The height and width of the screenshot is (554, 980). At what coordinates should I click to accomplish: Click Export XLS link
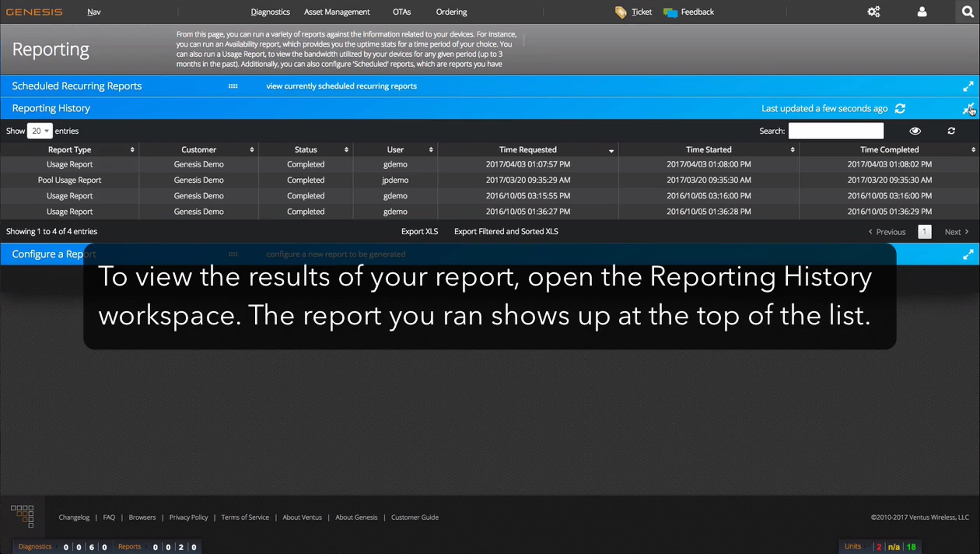click(419, 231)
